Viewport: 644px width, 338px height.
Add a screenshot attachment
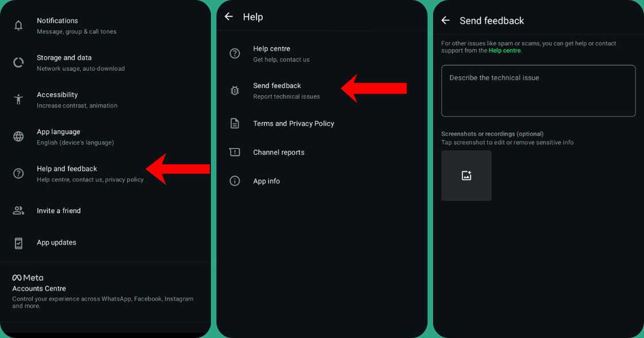(466, 175)
